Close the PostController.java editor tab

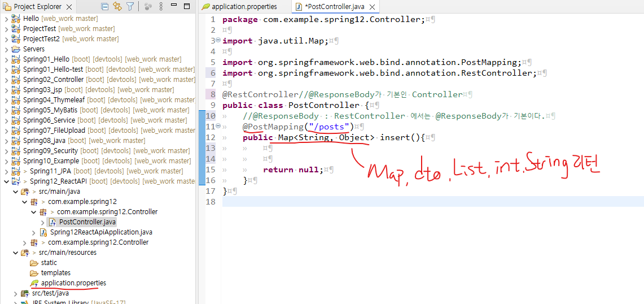pyautogui.click(x=372, y=7)
